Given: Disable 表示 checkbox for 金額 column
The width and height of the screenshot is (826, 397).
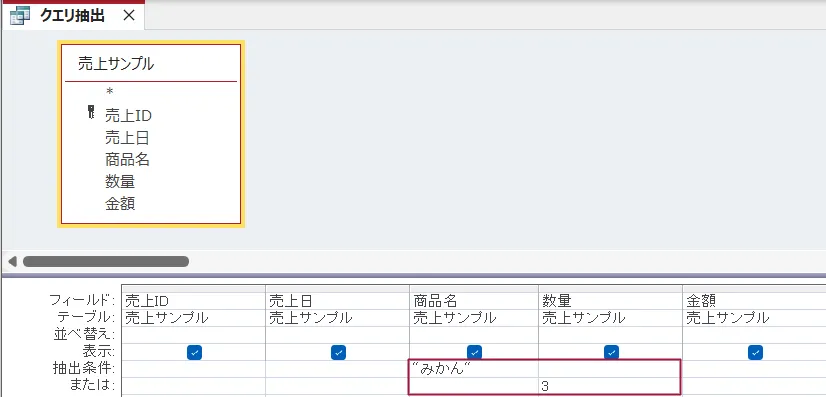Looking at the screenshot, I should [755, 352].
